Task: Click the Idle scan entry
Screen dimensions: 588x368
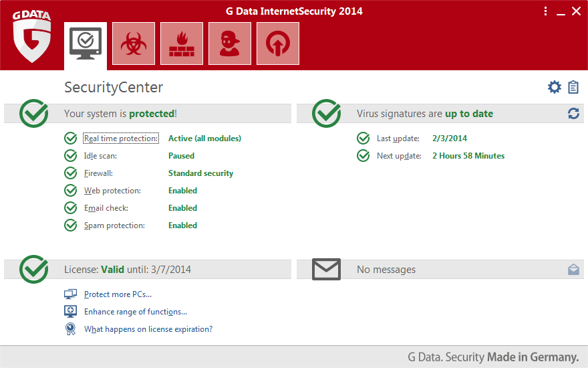Action: click(x=100, y=156)
